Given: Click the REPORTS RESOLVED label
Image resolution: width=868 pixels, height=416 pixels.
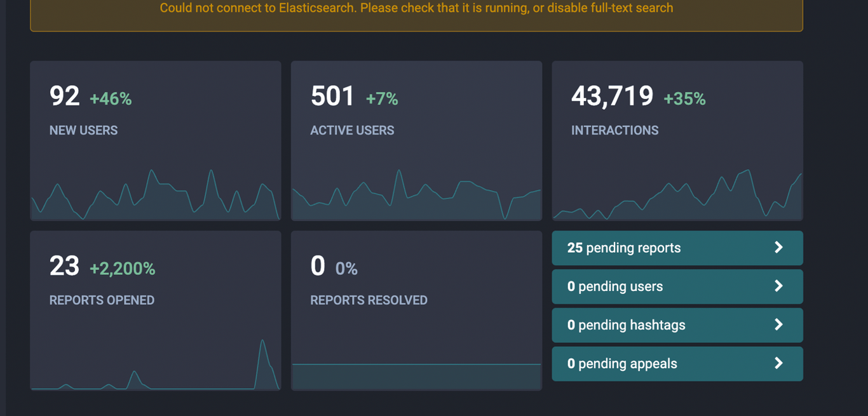Looking at the screenshot, I should pos(369,300).
